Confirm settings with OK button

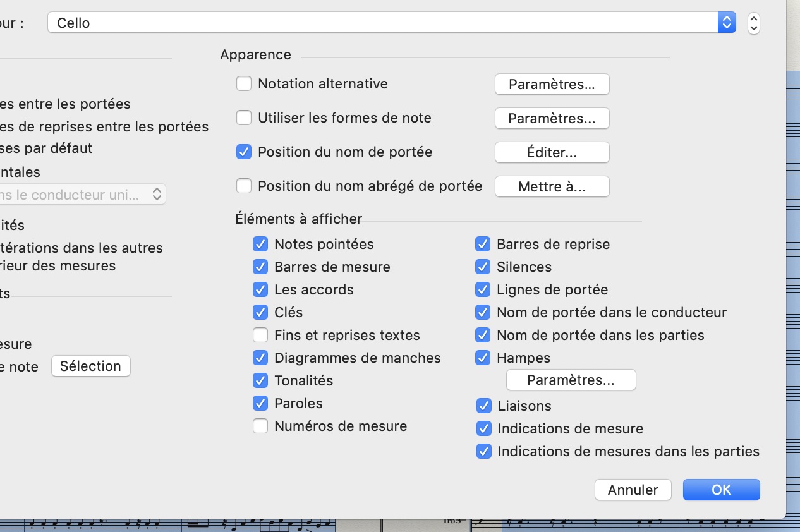721,490
